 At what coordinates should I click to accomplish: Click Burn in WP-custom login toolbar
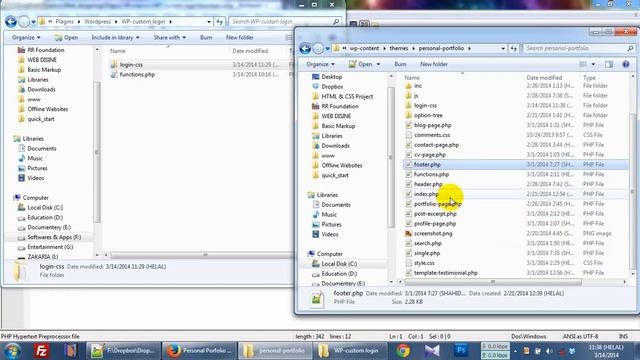tap(206, 37)
